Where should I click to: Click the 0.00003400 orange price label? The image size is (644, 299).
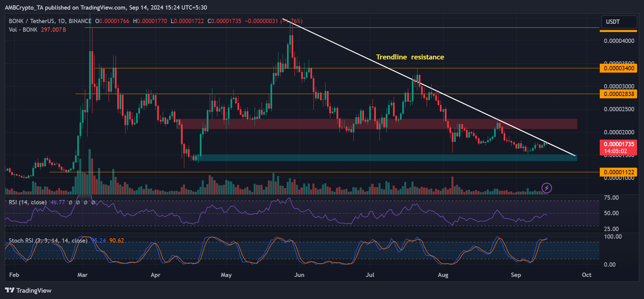coord(618,68)
